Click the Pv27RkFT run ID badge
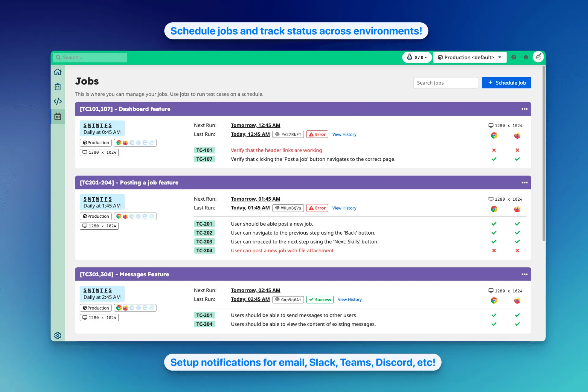This screenshot has width=588, height=392. (x=288, y=134)
